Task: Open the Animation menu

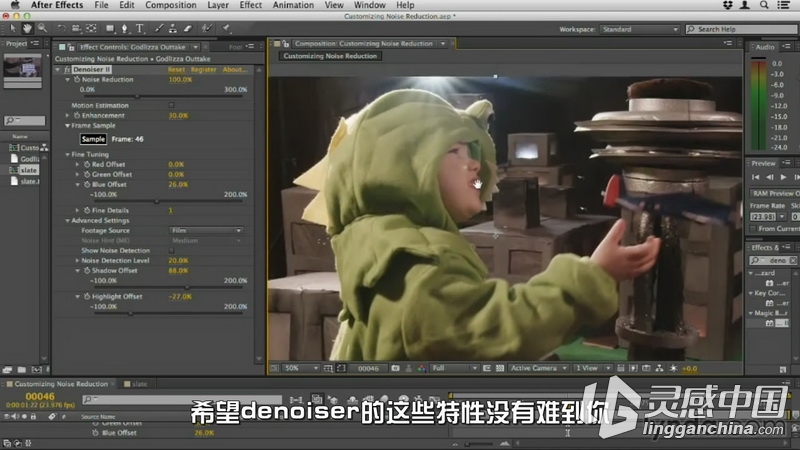Action: pyautogui.click(x=293, y=5)
